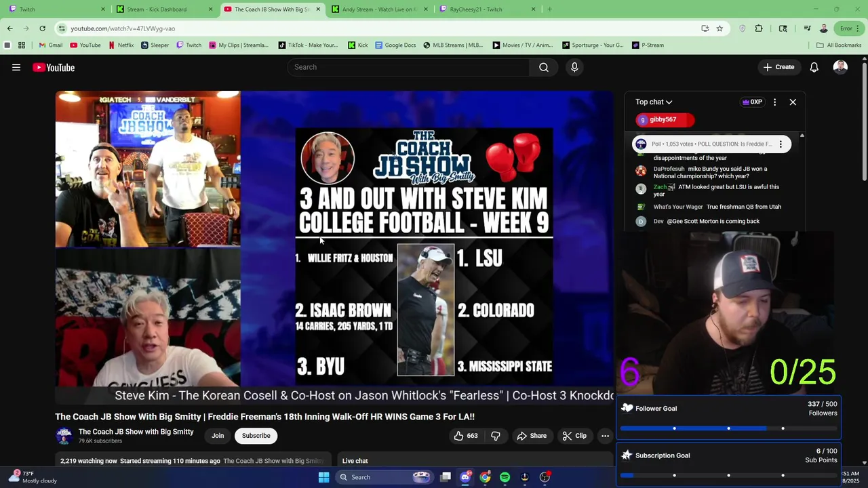Open Sportsurge bookmark
868x488 pixels.
[x=593, y=45]
